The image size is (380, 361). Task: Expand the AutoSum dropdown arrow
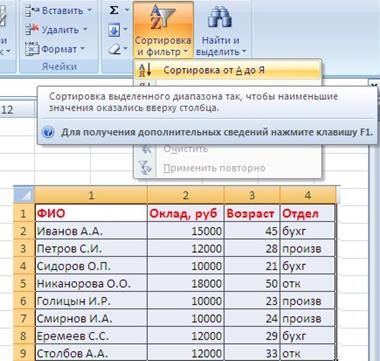tap(126, 10)
